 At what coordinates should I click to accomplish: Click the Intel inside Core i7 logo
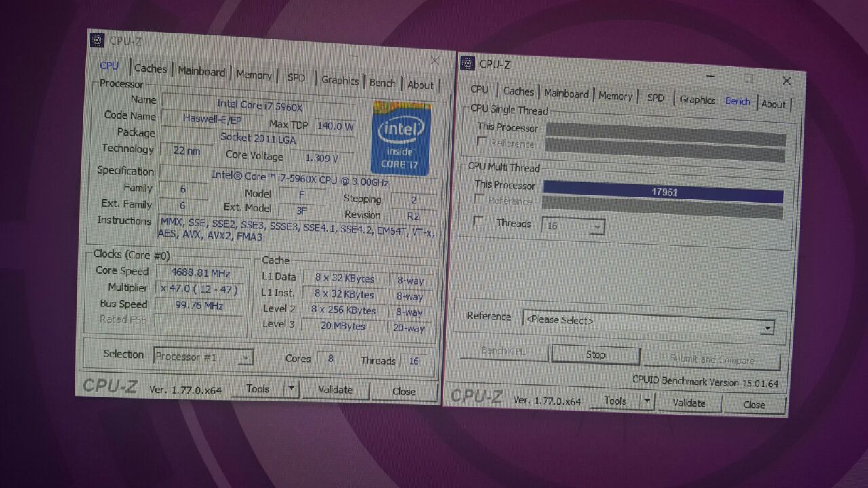pos(400,138)
